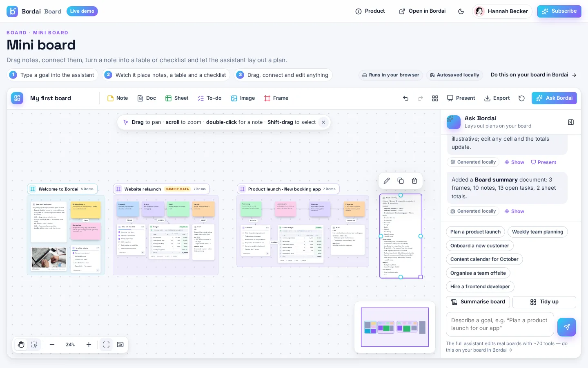
Task: Open the grid layout icon in toolbar
Action: (435, 99)
